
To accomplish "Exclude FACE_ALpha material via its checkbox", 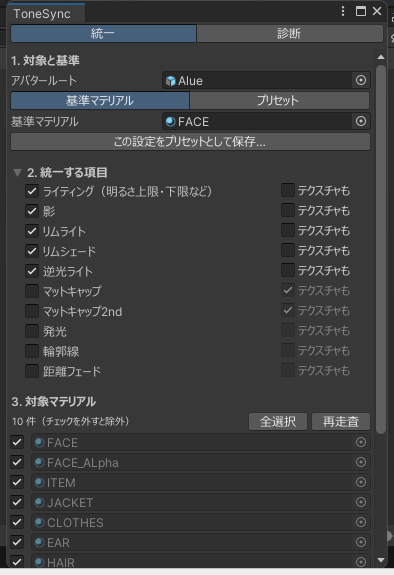I will pyautogui.click(x=17, y=462).
